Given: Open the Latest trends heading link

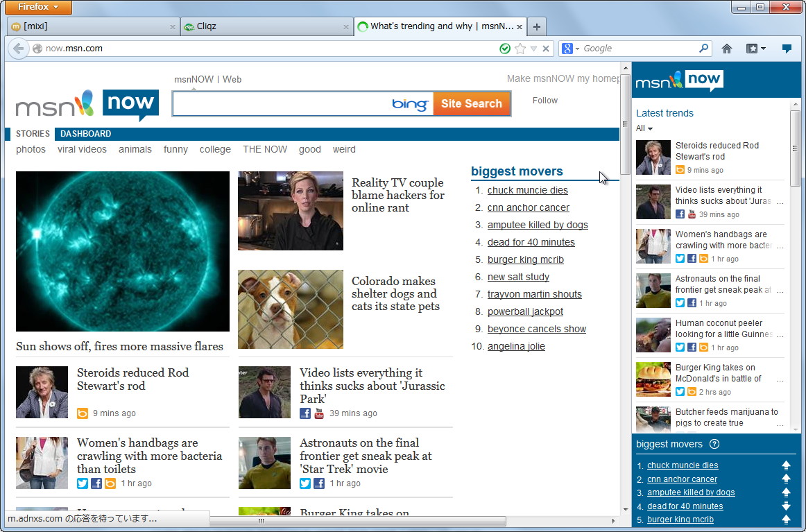Looking at the screenshot, I should coord(664,113).
